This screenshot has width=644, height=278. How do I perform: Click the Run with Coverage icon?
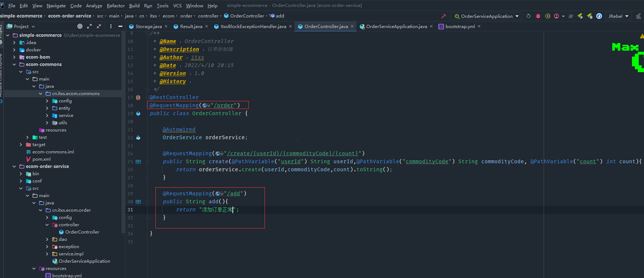pyautogui.click(x=548, y=16)
